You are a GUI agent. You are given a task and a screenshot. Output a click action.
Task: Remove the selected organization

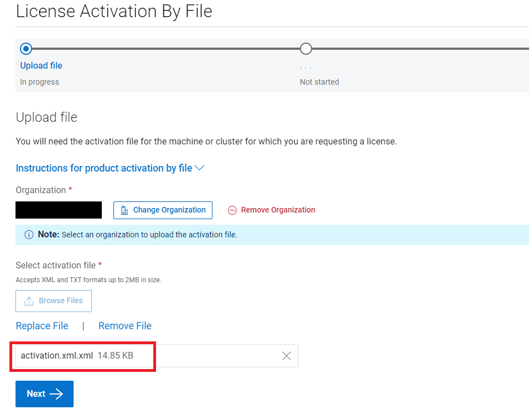click(271, 210)
